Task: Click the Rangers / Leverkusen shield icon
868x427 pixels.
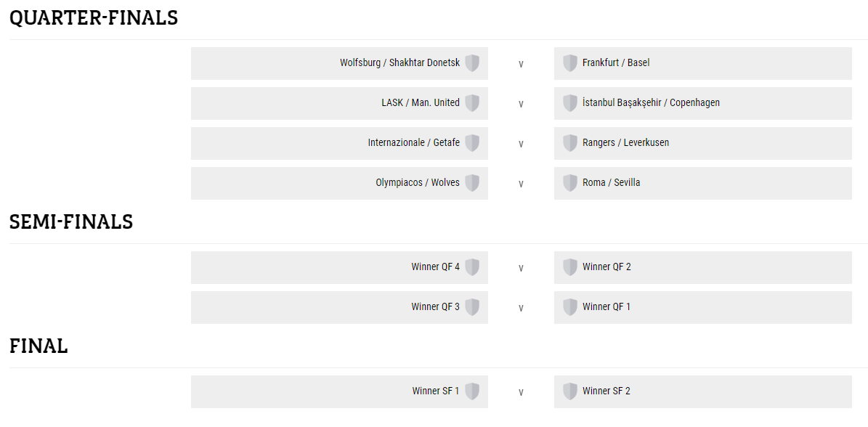Action: 570,143
